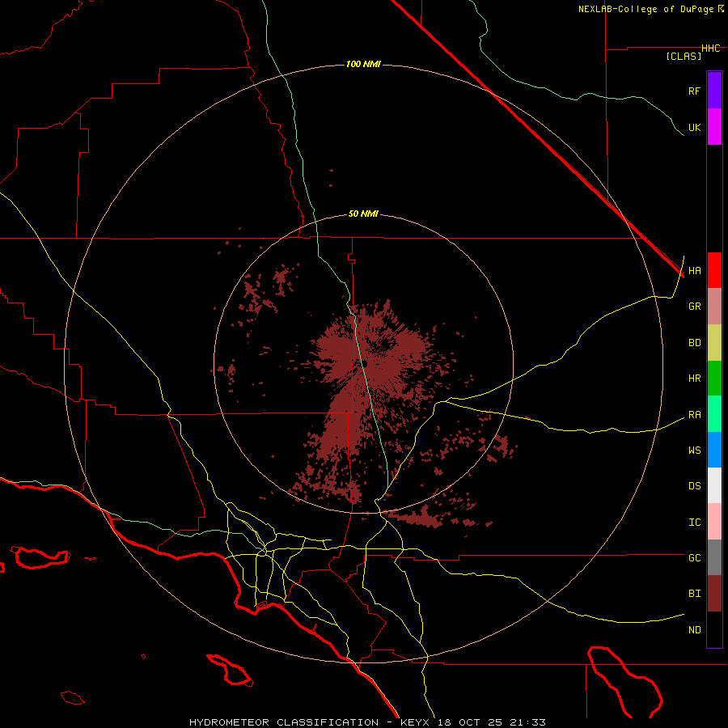This screenshot has height=728, width=728.
Task: Click the blue WS legend swatch
Action: [714, 450]
